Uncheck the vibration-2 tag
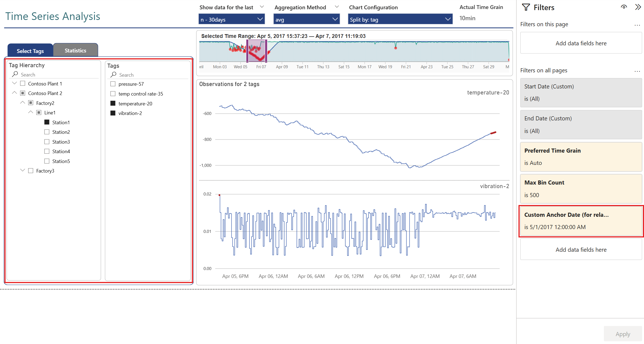Viewport: 644px width, 344px height. tap(113, 113)
